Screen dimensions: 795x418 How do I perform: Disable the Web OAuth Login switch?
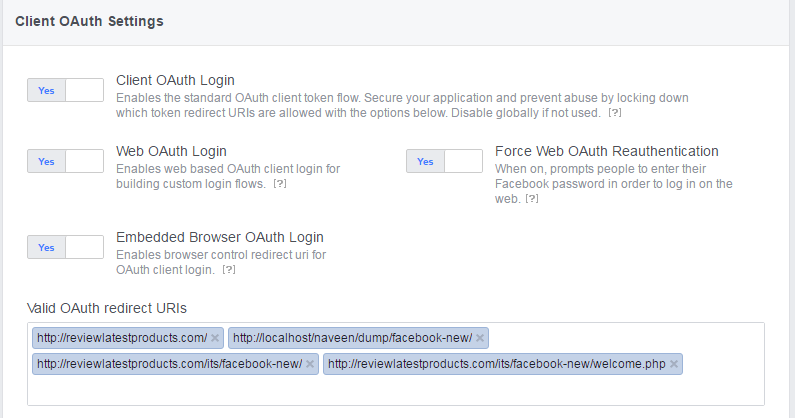[x=65, y=161]
